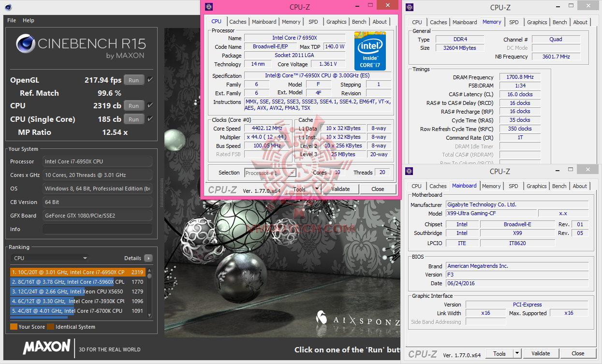Click the NB Frequency value 3601.7 MHz
Viewport: 602px width, 364px height.
[555, 57]
